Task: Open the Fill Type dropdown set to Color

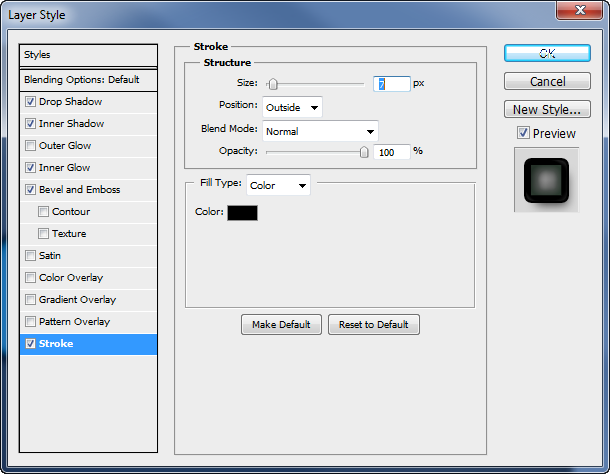Action: (x=278, y=185)
